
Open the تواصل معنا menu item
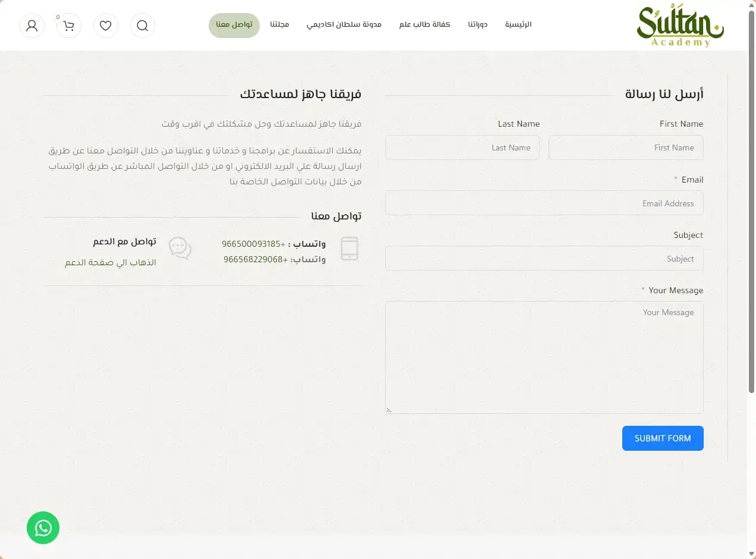(x=234, y=25)
